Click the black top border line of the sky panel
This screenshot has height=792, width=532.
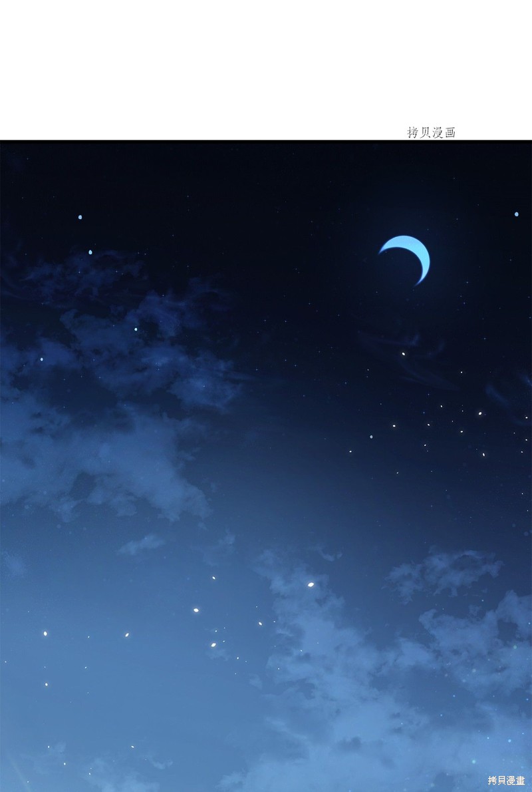[266, 141]
